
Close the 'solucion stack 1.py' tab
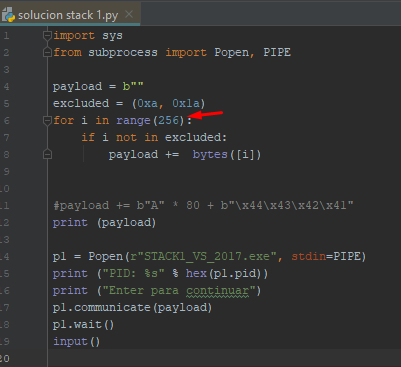pos(129,14)
